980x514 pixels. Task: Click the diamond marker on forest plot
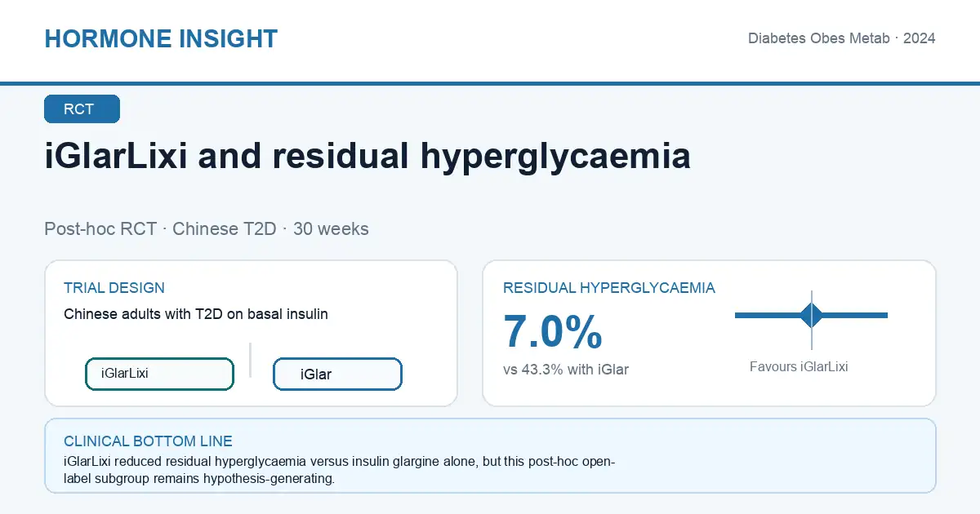812,315
